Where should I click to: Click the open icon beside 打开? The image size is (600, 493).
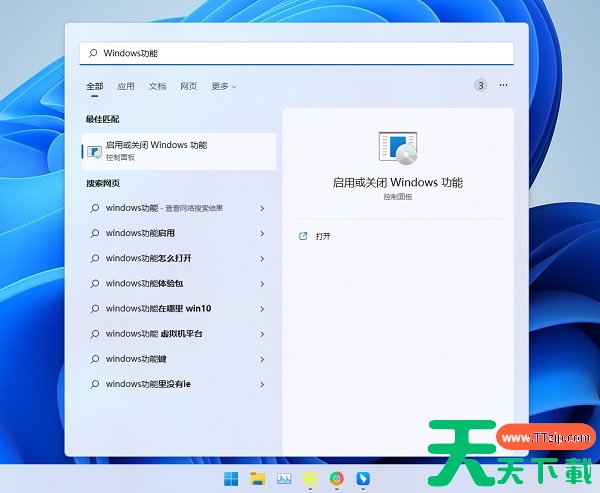pyautogui.click(x=303, y=236)
